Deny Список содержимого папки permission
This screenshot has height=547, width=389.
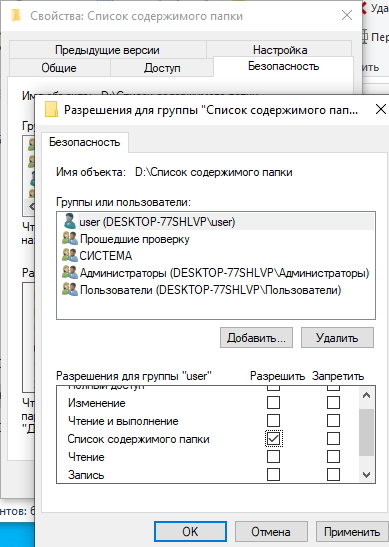tap(333, 439)
